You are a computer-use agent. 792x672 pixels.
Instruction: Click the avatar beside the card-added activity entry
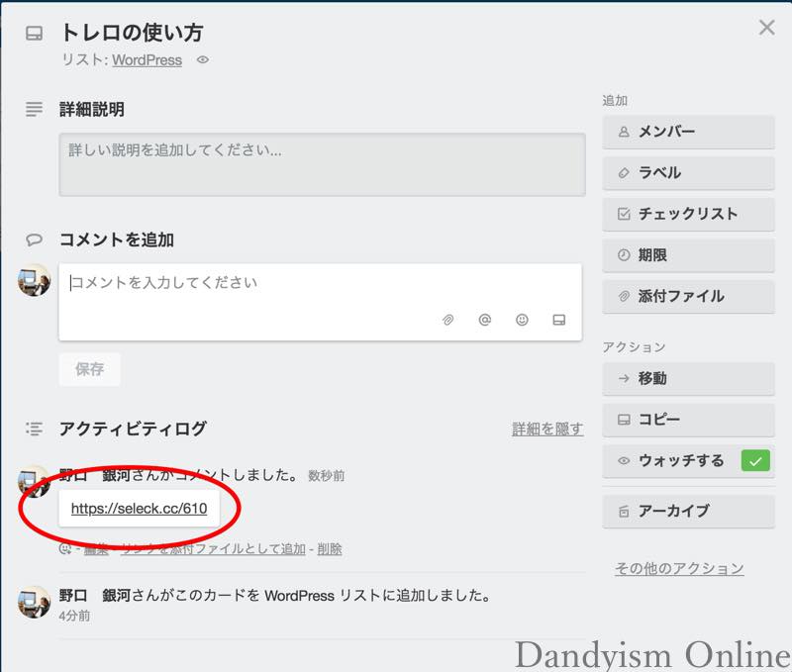(34, 602)
